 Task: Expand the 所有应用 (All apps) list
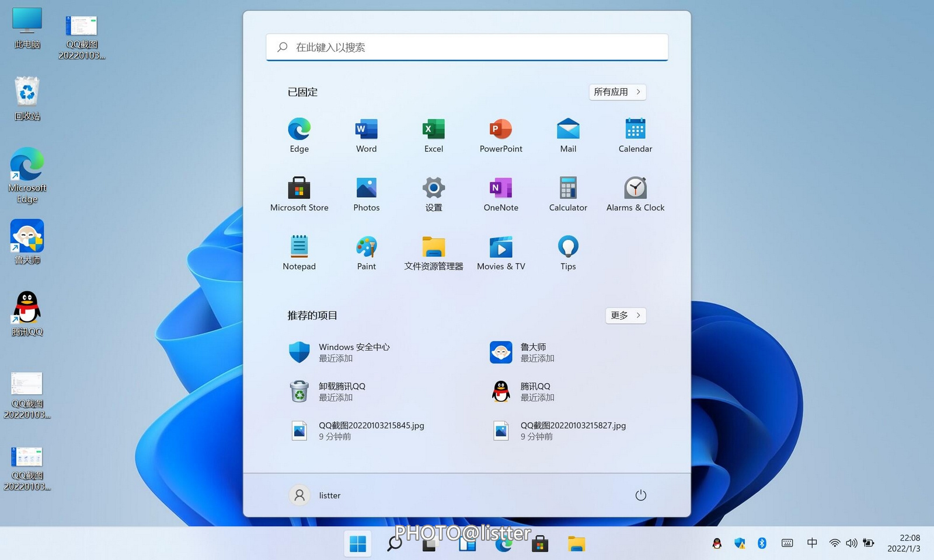click(x=617, y=92)
